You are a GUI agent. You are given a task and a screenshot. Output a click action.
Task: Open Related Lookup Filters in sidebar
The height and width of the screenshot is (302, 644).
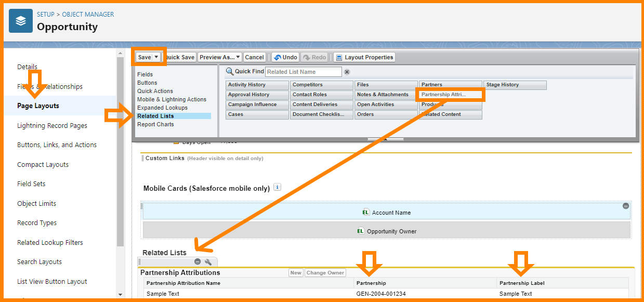[50, 242]
